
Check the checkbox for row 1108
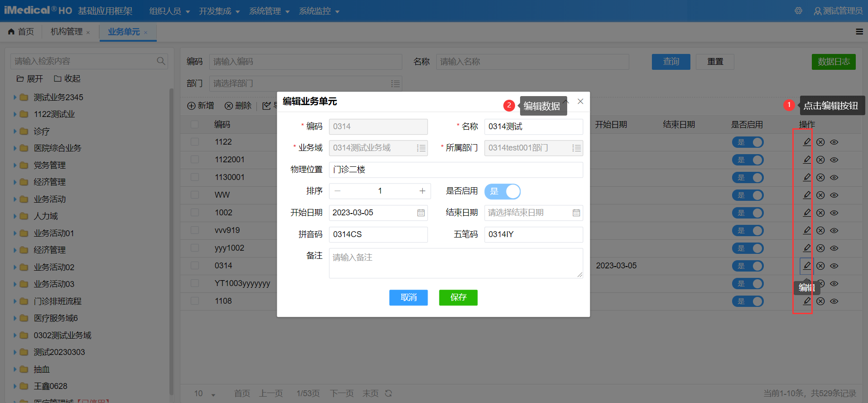click(x=195, y=301)
